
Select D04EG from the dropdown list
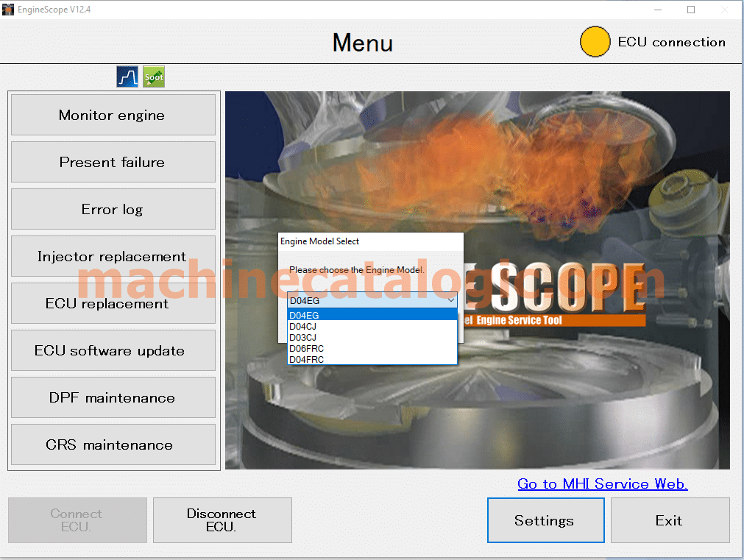tap(372, 315)
